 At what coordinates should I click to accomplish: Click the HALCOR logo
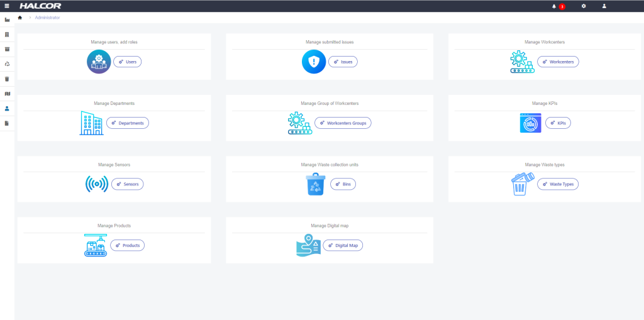pos(40,6)
